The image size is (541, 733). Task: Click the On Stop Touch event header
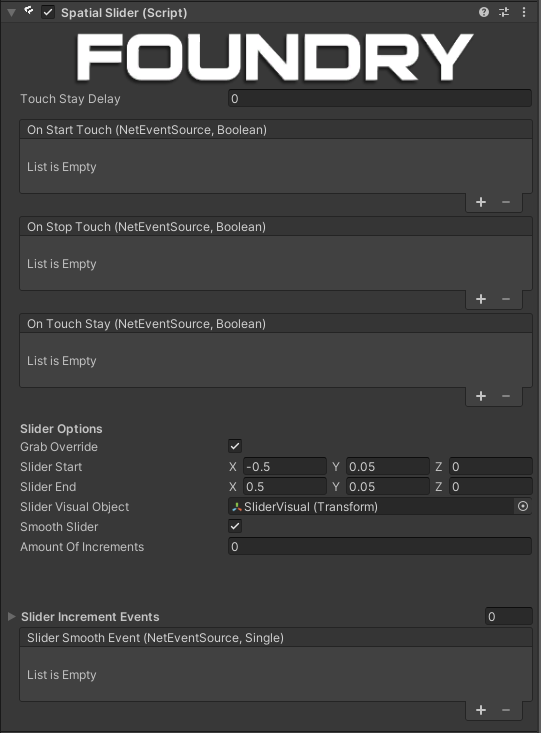[x=276, y=227]
